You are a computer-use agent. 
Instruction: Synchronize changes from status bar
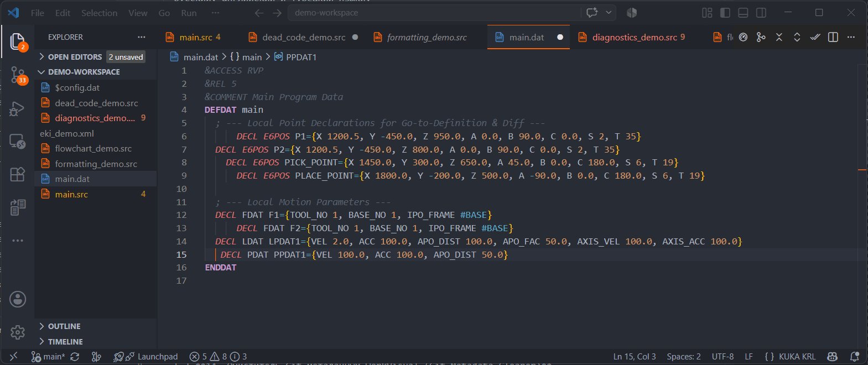click(x=75, y=357)
